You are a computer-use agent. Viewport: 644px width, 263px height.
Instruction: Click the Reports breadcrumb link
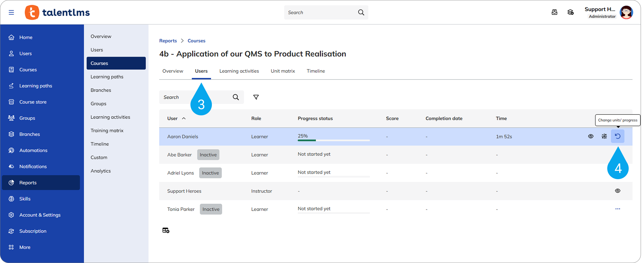pyautogui.click(x=168, y=41)
